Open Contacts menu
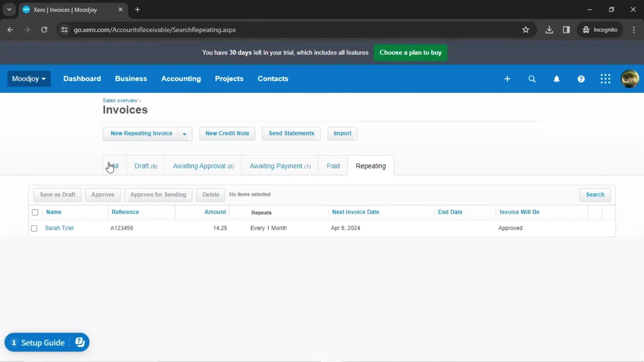644x362 pixels. pos(273,79)
